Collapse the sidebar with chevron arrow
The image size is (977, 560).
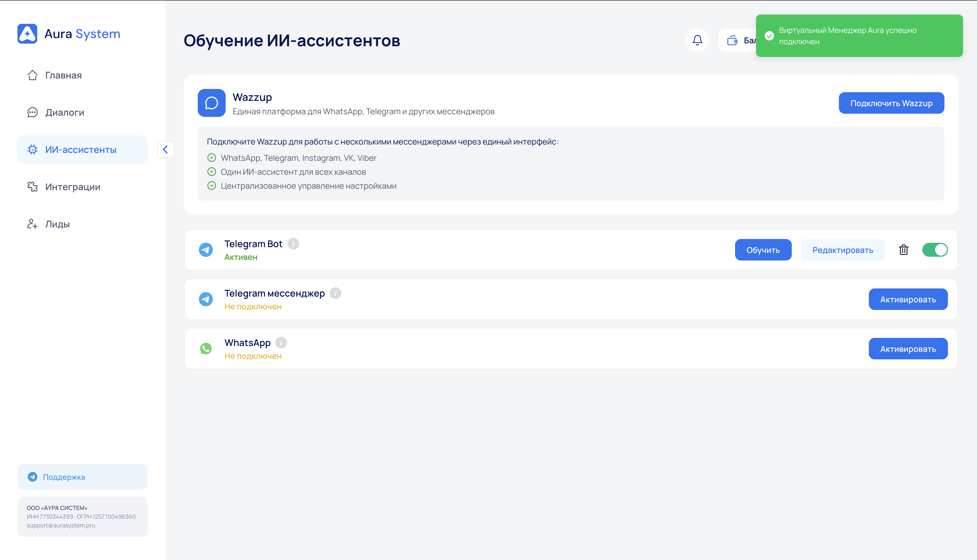(x=165, y=150)
